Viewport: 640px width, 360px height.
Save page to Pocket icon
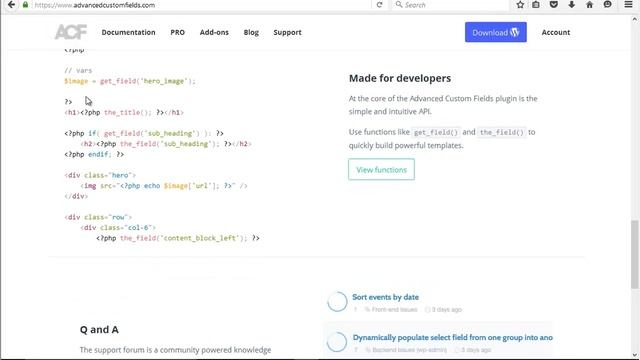point(554,5)
